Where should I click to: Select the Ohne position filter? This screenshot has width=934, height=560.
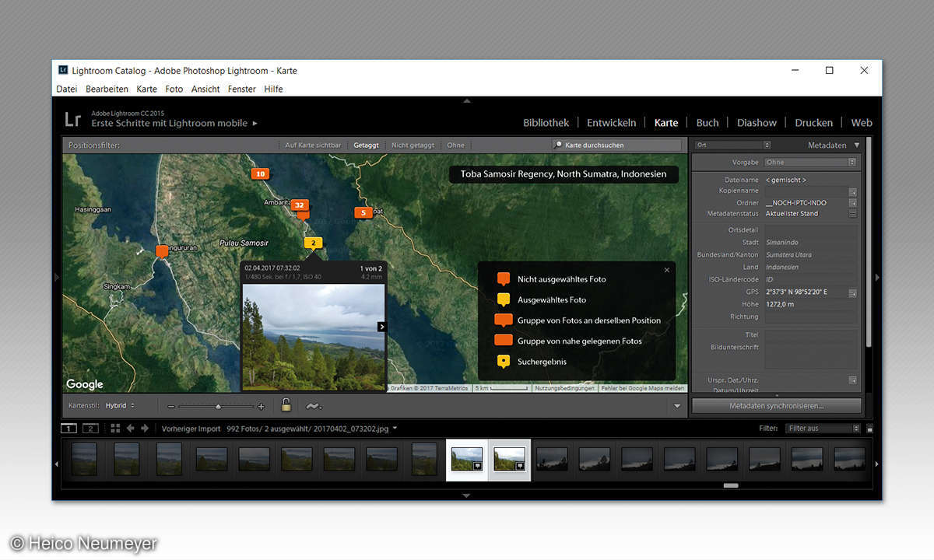[x=455, y=145]
